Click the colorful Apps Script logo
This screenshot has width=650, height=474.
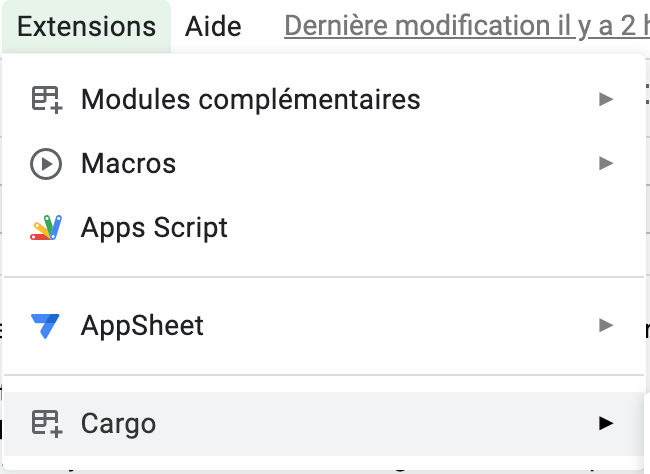46,228
